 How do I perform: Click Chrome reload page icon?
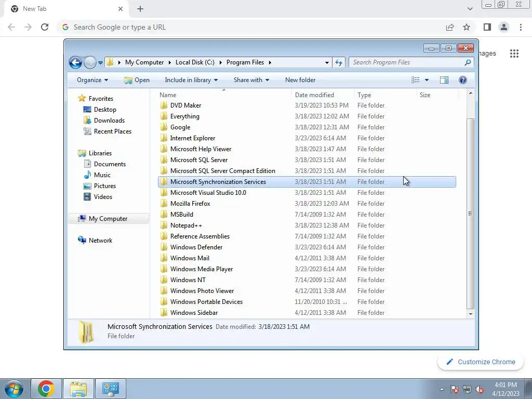45,27
